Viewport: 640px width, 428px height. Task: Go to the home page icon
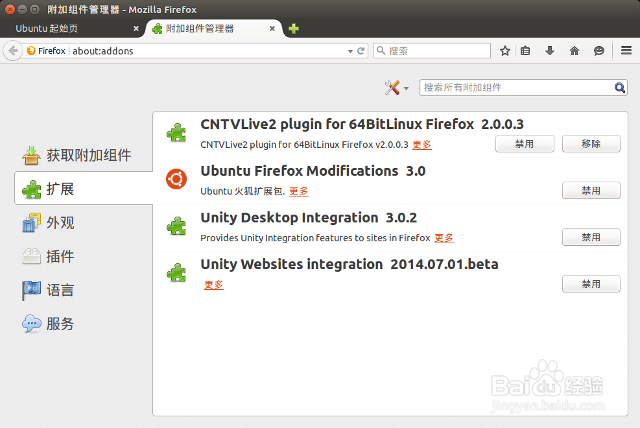point(574,51)
